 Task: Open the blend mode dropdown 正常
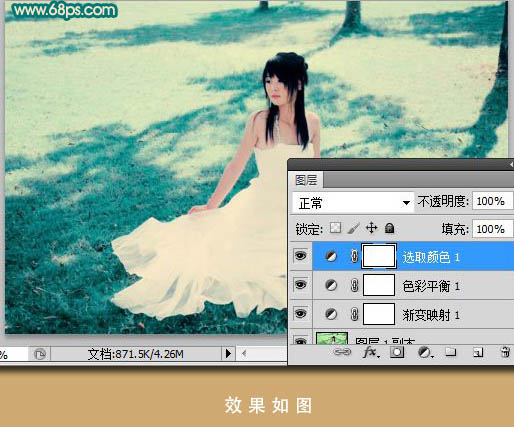[x=353, y=202]
